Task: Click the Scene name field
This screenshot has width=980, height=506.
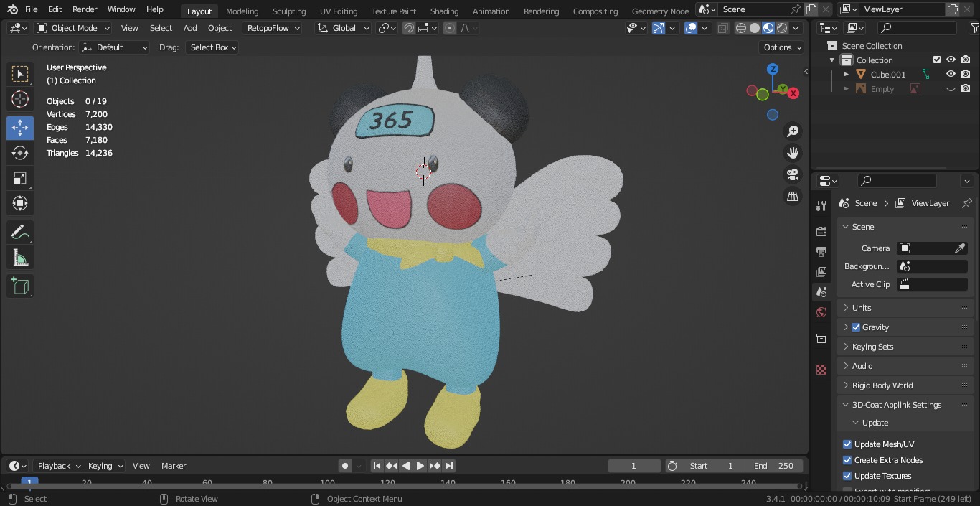Action: (x=755, y=9)
